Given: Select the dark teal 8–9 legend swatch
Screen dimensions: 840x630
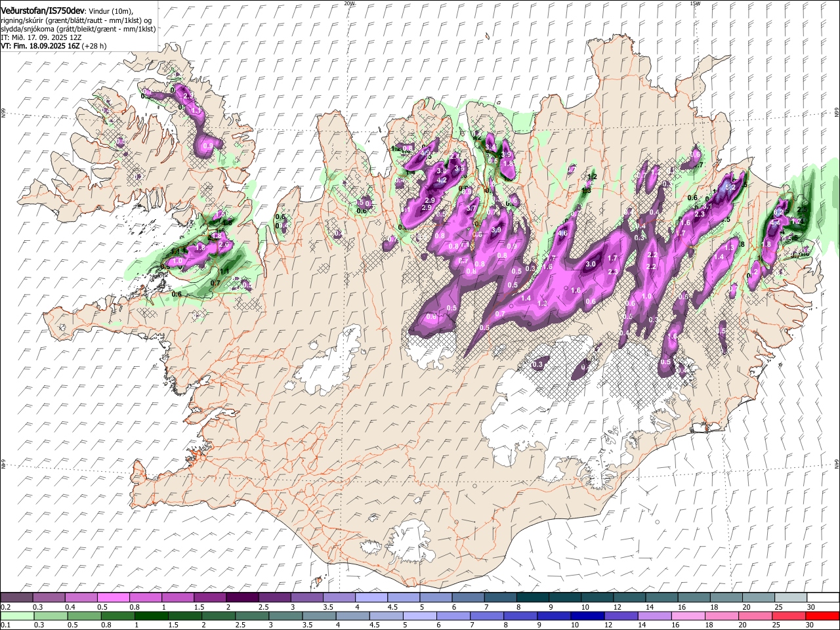Looking at the screenshot, I should [x=532, y=598].
